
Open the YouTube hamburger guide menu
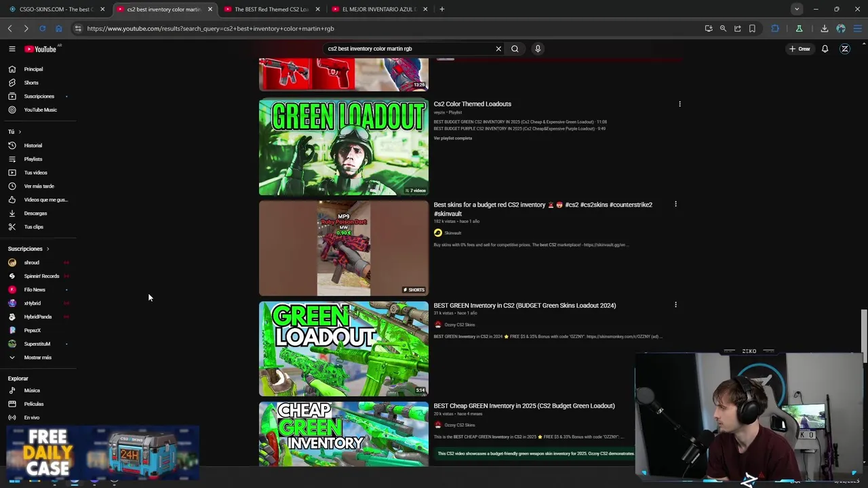(x=12, y=49)
